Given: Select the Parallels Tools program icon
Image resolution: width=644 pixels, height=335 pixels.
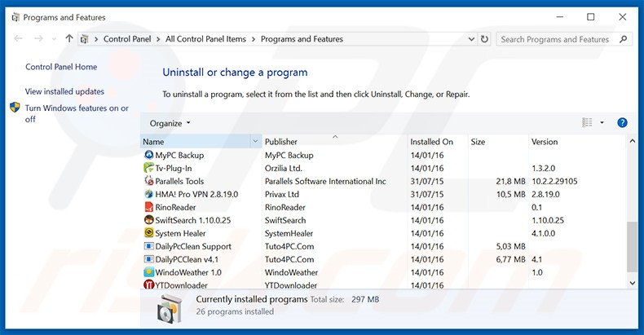Looking at the screenshot, I should point(148,181).
